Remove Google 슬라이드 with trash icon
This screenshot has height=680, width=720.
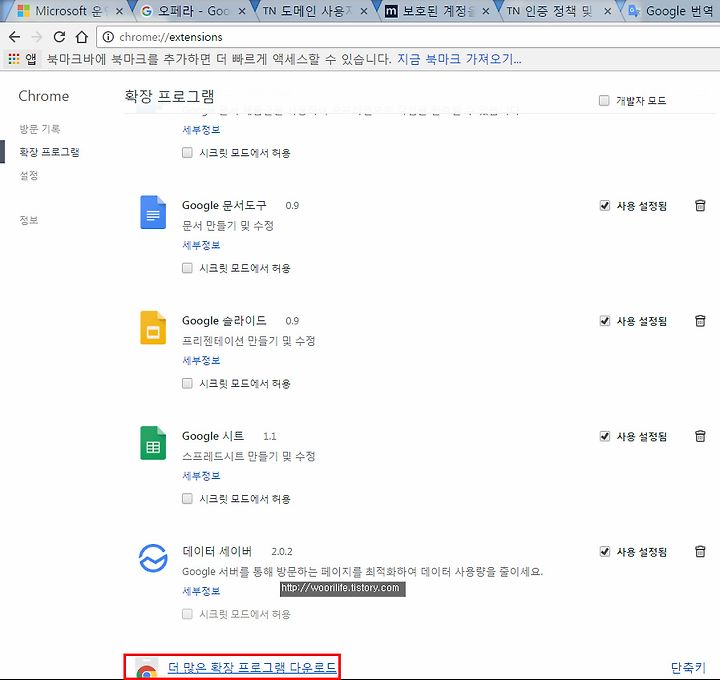(x=700, y=320)
